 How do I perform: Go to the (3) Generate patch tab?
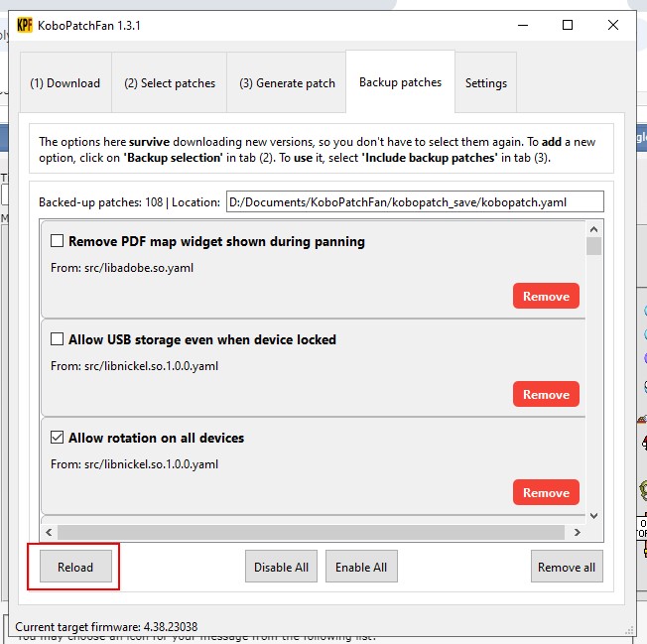tap(287, 83)
